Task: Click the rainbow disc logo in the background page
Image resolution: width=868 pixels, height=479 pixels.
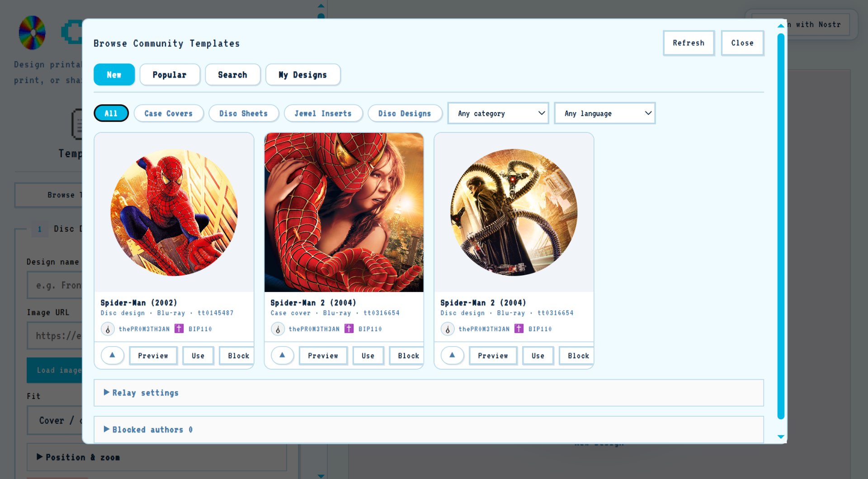Action: [32, 33]
